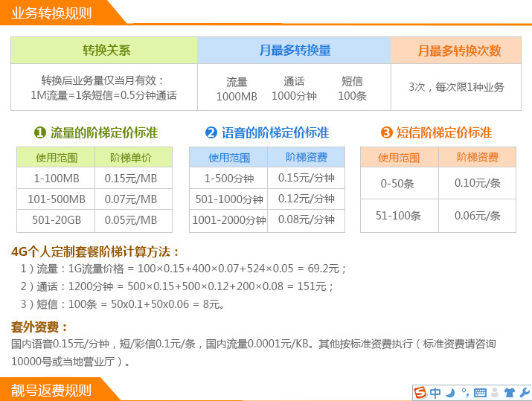Click the 套外资费 heading

[x=40, y=327]
